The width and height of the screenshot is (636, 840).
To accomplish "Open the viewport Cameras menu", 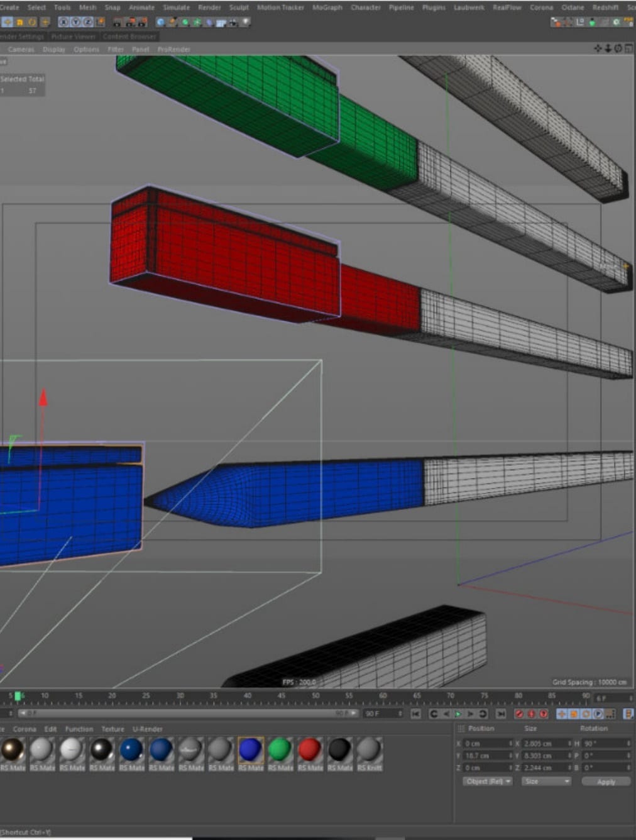I will point(21,49).
